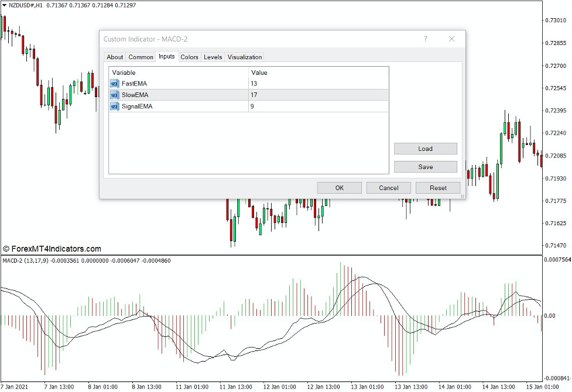Switch to the Colors tab
Viewport: 572px width, 392px height.
pyautogui.click(x=189, y=57)
